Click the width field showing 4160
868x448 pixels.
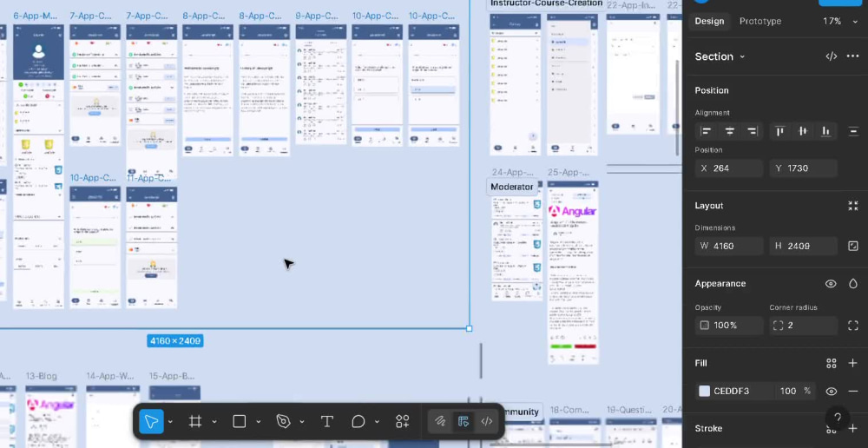coord(729,246)
